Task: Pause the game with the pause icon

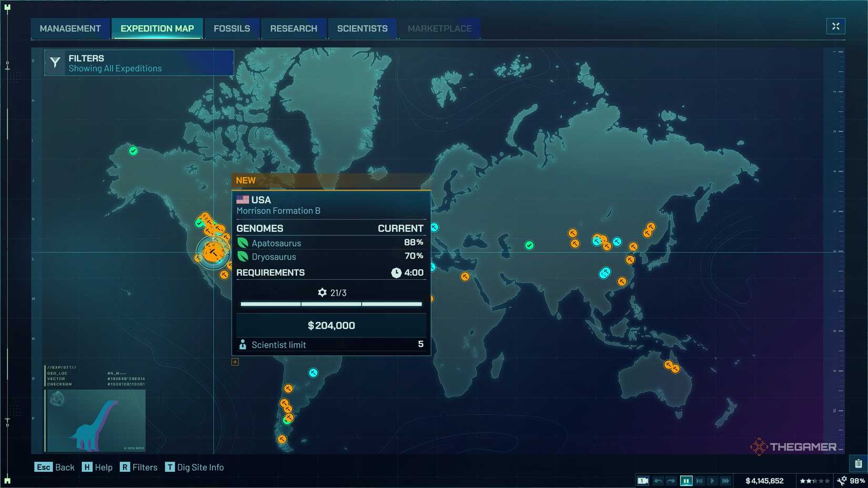Action: point(686,481)
